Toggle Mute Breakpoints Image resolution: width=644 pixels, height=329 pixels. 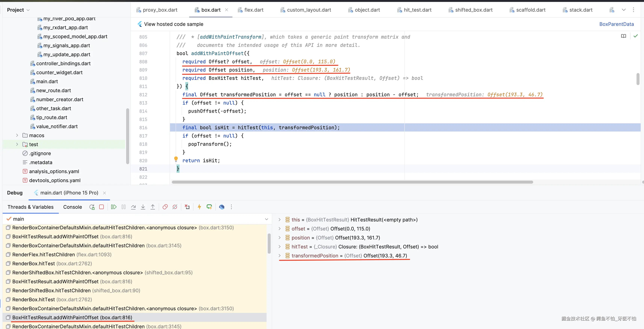[175, 207]
